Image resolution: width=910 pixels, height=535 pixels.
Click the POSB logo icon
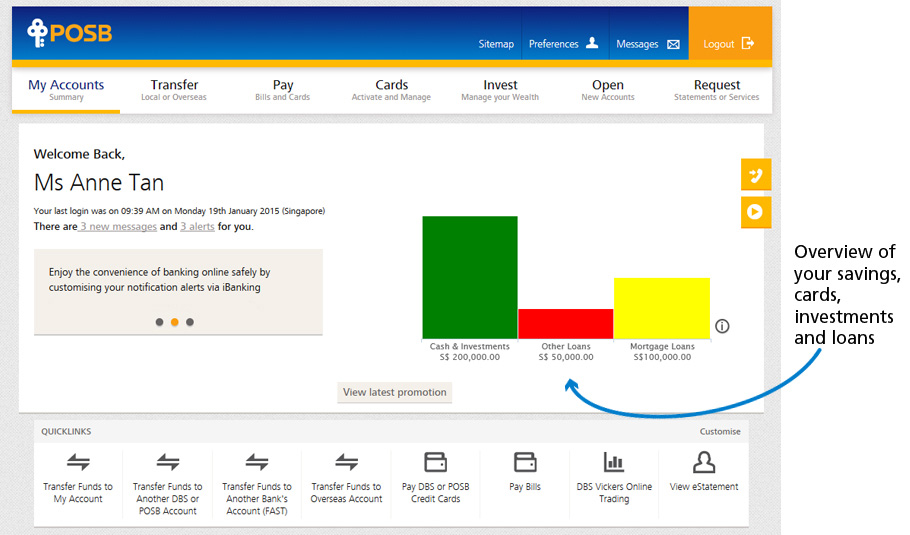point(38,34)
